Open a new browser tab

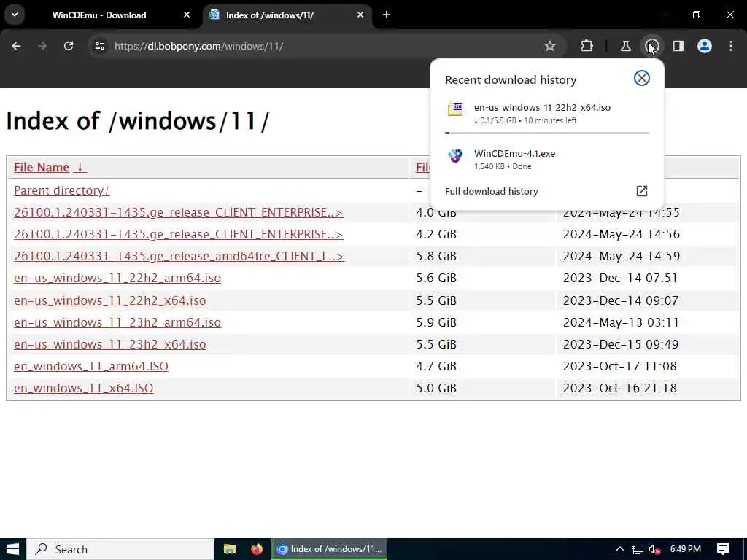[387, 15]
